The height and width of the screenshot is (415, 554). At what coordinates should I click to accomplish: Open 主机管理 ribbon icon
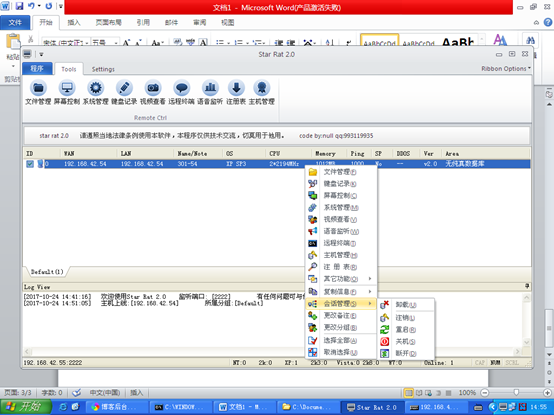262,93
